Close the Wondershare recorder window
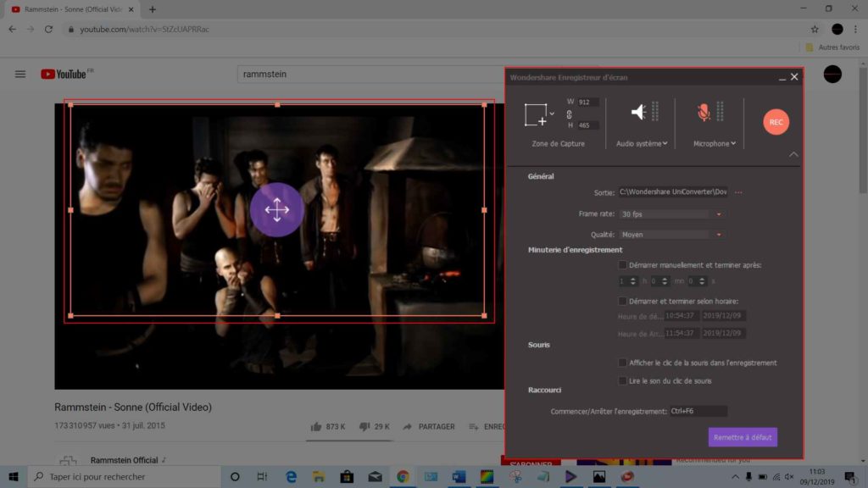 [x=794, y=77]
